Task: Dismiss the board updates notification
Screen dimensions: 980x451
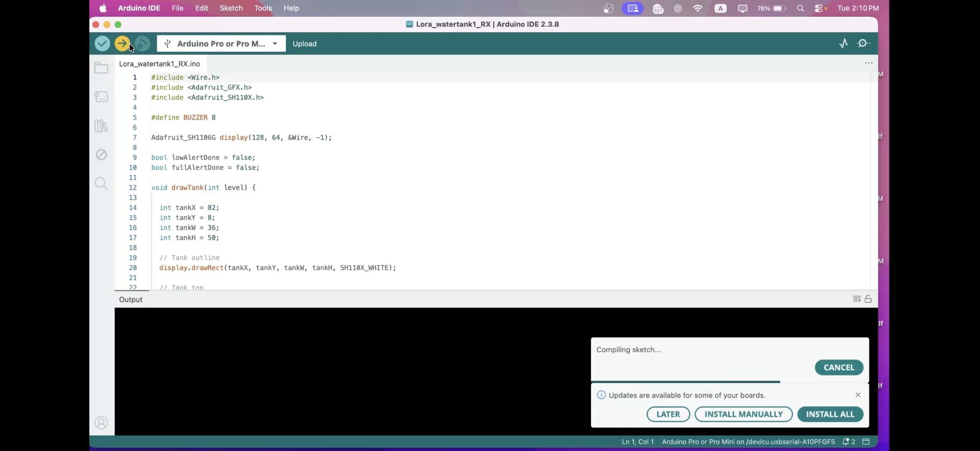Action: pyautogui.click(x=858, y=395)
